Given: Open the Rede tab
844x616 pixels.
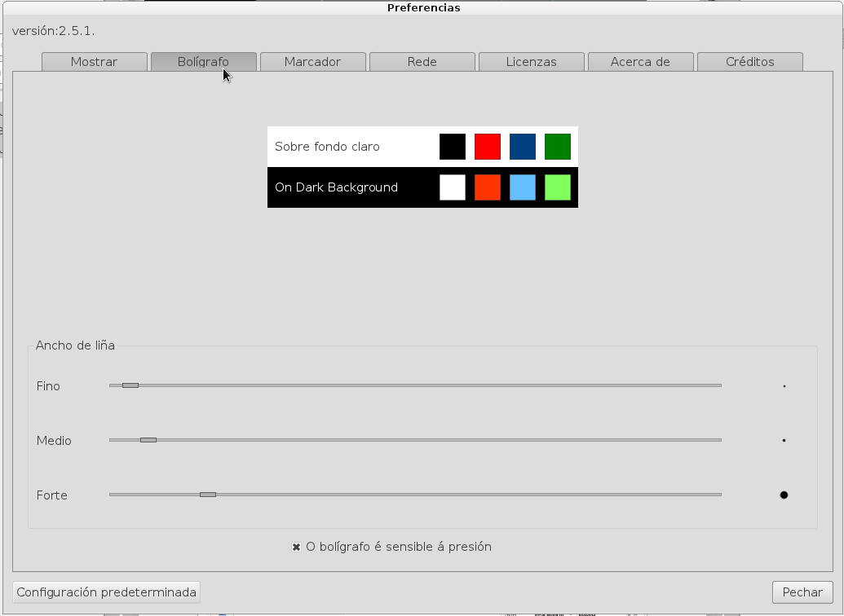Looking at the screenshot, I should point(422,62).
